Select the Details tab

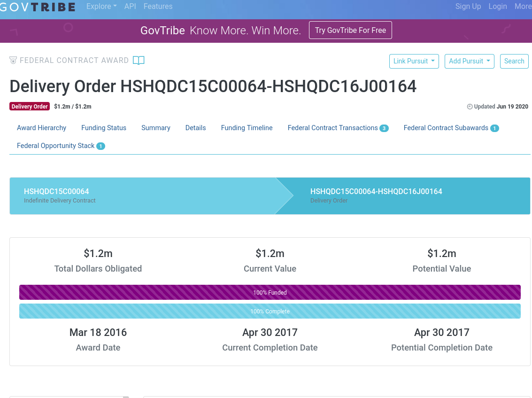pyautogui.click(x=195, y=128)
